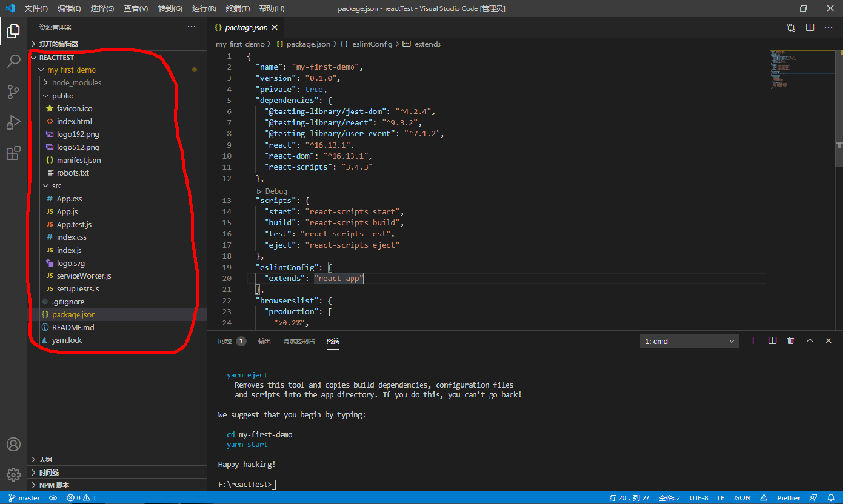The height and width of the screenshot is (504, 868).
Task: Open the Run and Debug view icon
Action: click(13, 122)
